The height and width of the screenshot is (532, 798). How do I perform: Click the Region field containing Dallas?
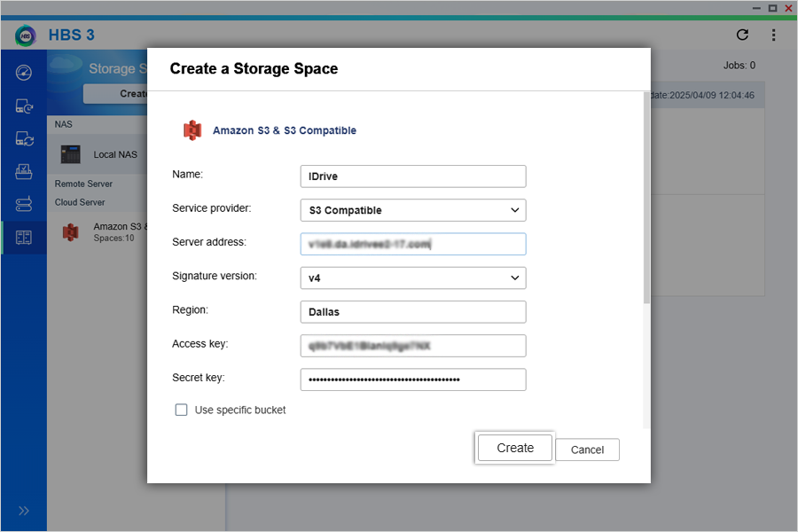click(x=412, y=311)
